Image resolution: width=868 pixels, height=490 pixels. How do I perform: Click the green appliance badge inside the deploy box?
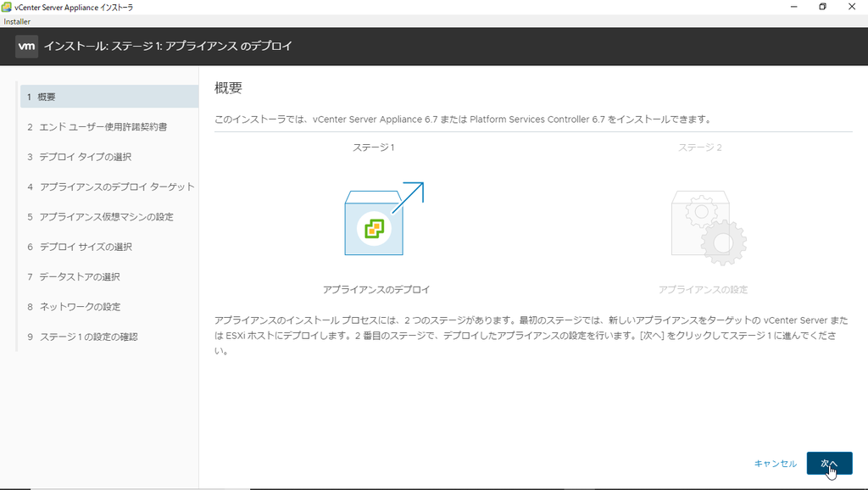click(374, 228)
